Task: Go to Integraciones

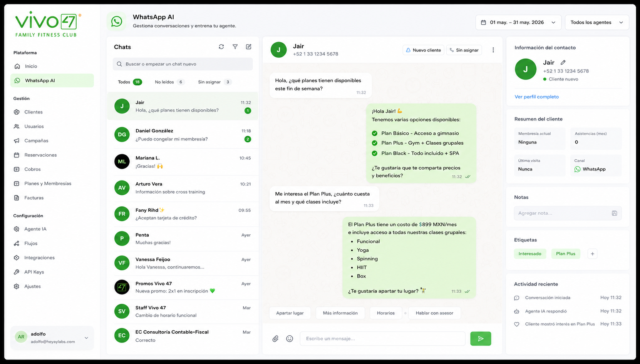Action: pos(52,257)
